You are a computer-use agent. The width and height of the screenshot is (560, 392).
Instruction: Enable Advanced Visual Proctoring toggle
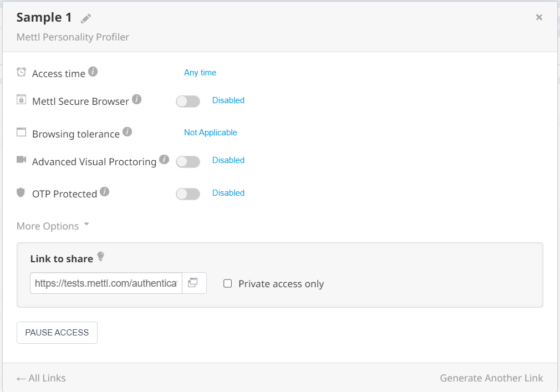[188, 162]
